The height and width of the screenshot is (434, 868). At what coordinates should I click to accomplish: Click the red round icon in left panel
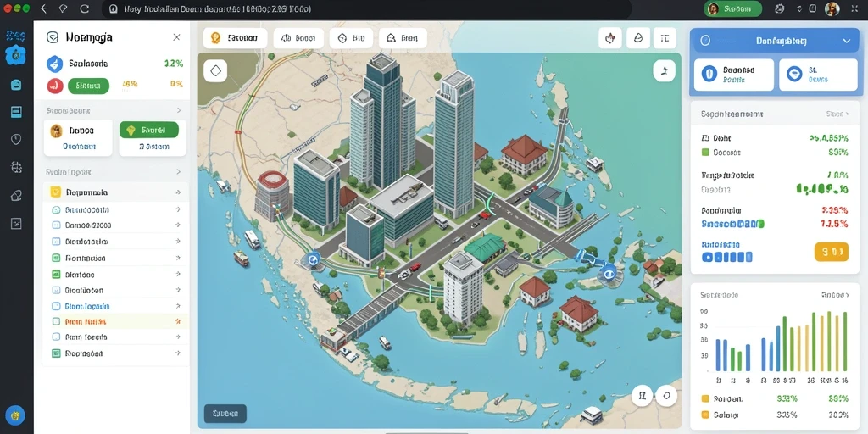(54, 86)
